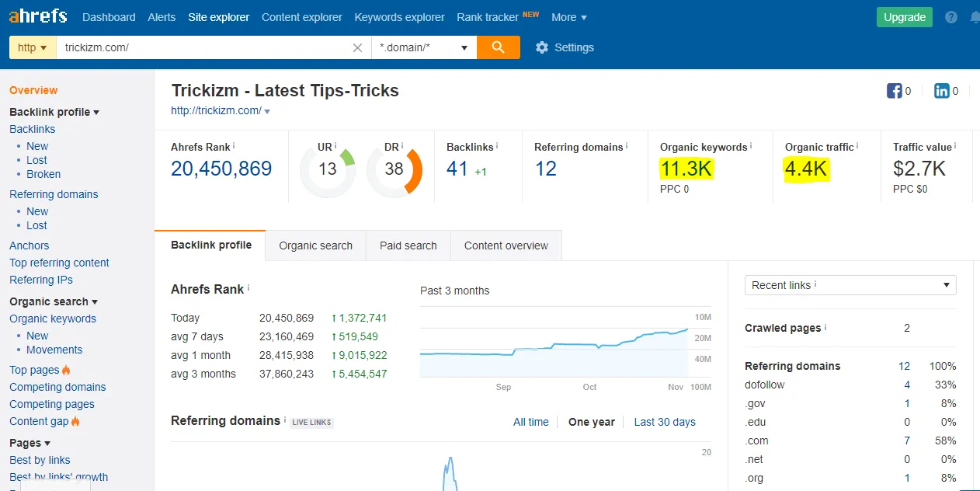Click the DR 38 donut gauge

(394, 170)
